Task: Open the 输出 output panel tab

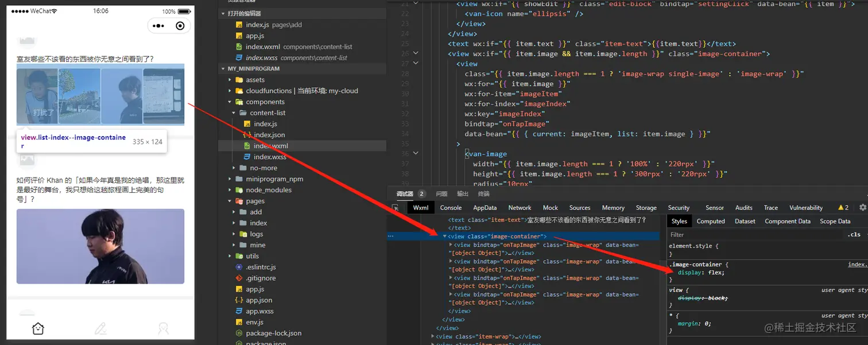Action: pos(463,194)
